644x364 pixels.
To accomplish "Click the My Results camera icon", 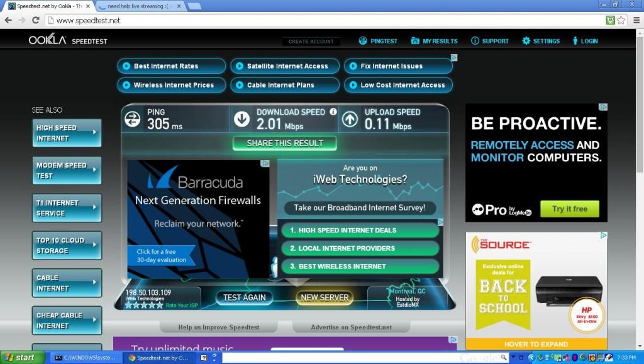I will pos(415,41).
